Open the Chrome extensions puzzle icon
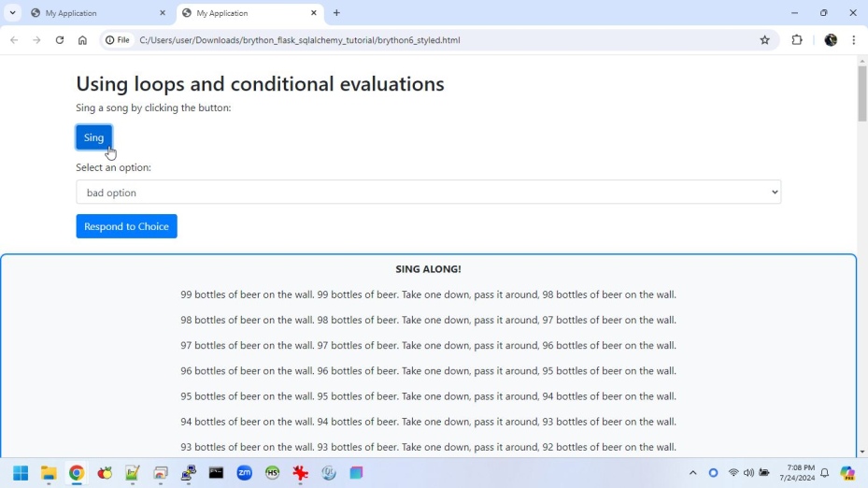 point(797,40)
